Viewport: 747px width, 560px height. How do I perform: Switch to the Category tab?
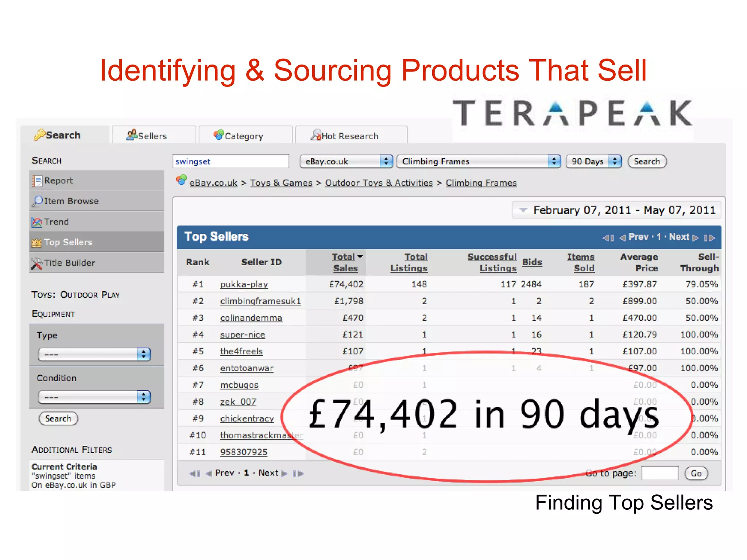click(x=245, y=135)
